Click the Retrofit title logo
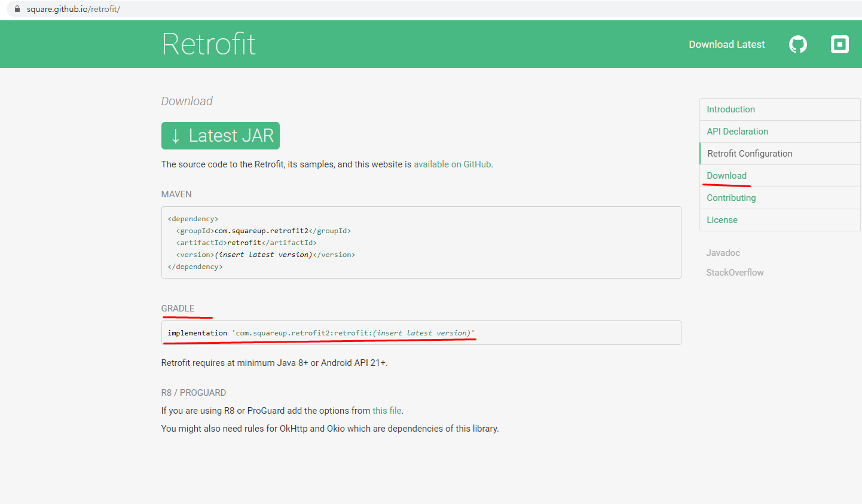 tap(209, 44)
